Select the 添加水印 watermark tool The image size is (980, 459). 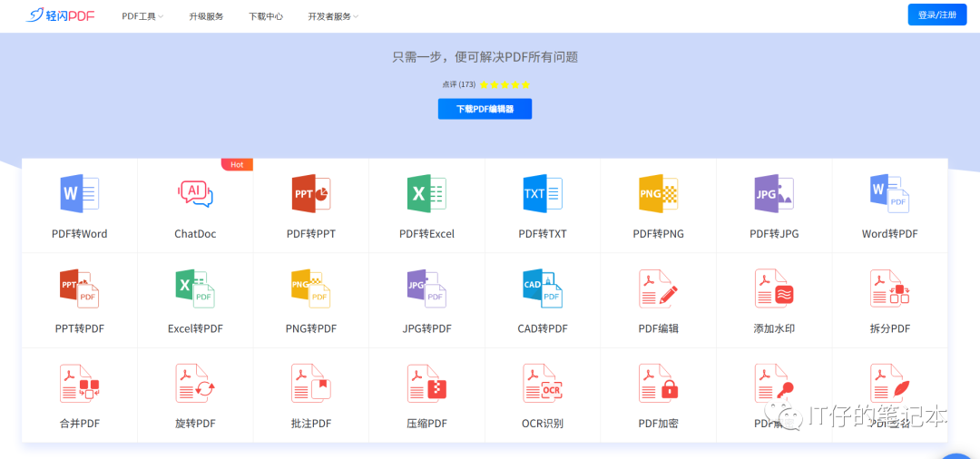click(774, 288)
